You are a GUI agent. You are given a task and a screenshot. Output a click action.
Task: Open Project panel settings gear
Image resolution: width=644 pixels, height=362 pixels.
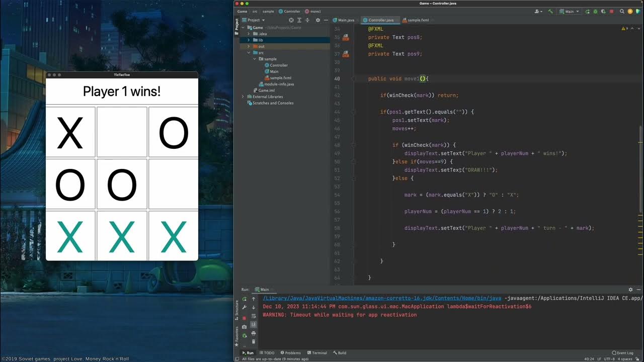pos(317,20)
